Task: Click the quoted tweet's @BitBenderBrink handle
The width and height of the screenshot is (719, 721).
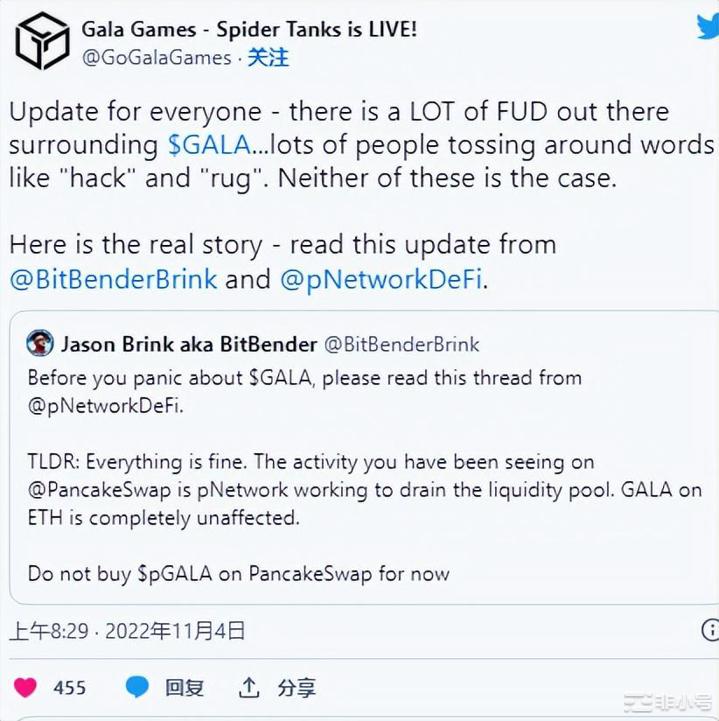Action: pos(401,345)
